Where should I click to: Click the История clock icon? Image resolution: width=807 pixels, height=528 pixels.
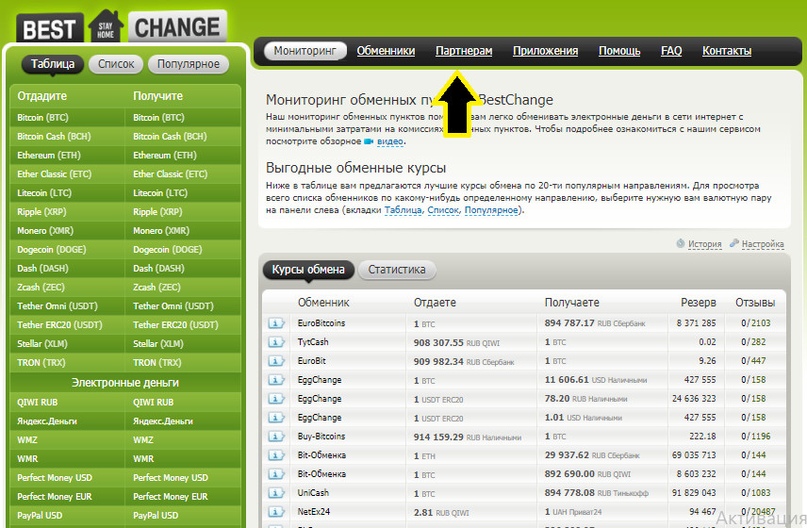tap(680, 243)
